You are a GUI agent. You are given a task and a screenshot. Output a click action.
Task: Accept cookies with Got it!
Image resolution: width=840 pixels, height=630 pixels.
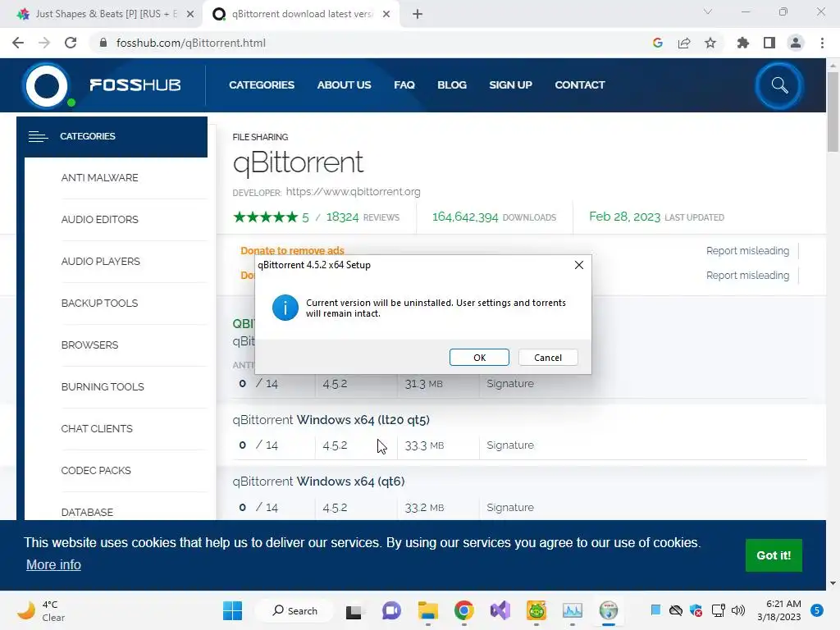[x=774, y=555]
